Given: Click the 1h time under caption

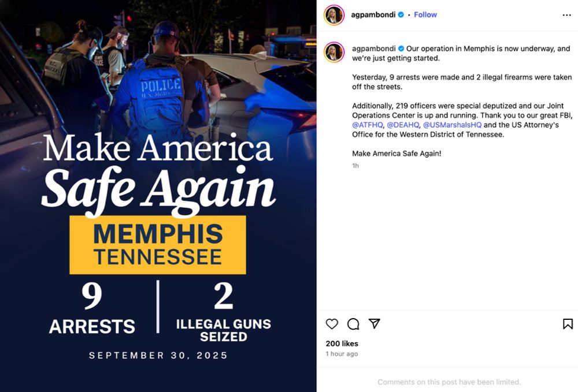Looking at the screenshot, I should click(355, 166).
